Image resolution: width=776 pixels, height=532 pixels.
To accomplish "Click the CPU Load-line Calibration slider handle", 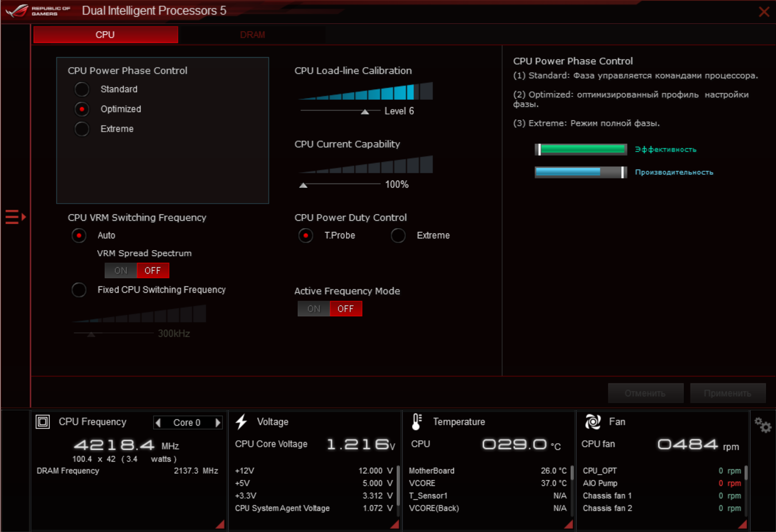I will tap(365, 112).
